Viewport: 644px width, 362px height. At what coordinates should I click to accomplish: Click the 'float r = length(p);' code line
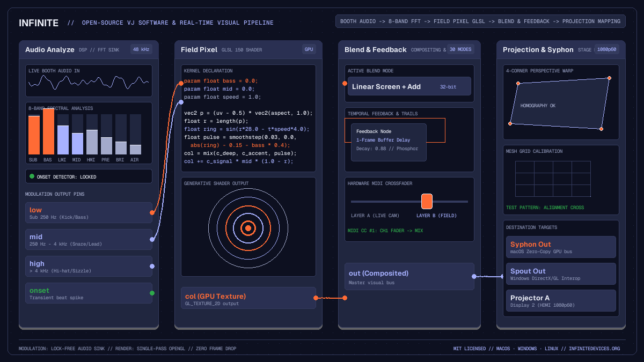(216, 121)
